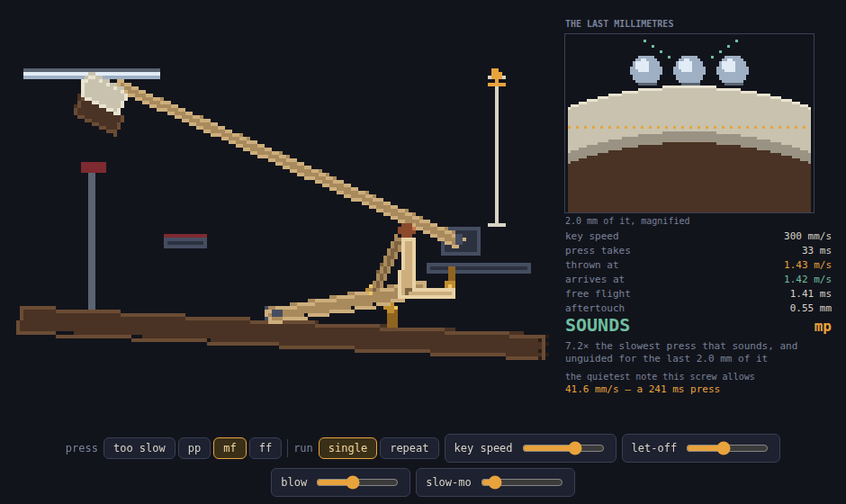Click the small red back-check block
This screenshot has width=846, height=504.
[x=185, y=237]
